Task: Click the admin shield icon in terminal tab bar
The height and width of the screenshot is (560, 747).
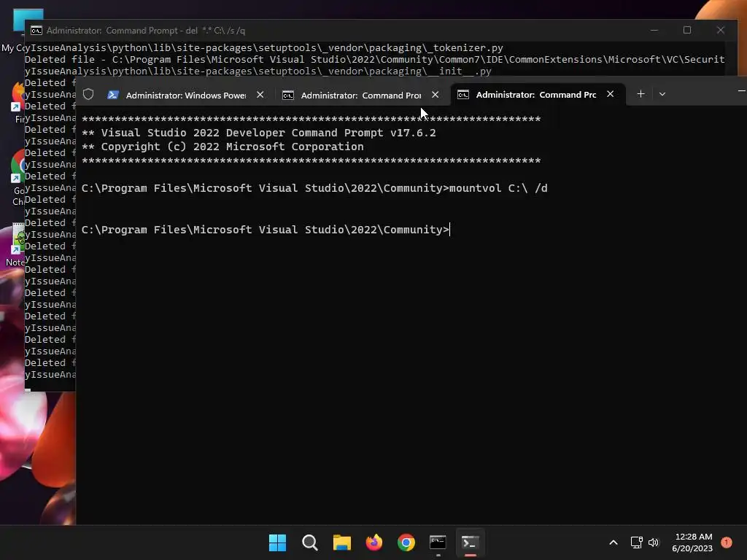Action: pyautogui.click(x=88, y=94)
